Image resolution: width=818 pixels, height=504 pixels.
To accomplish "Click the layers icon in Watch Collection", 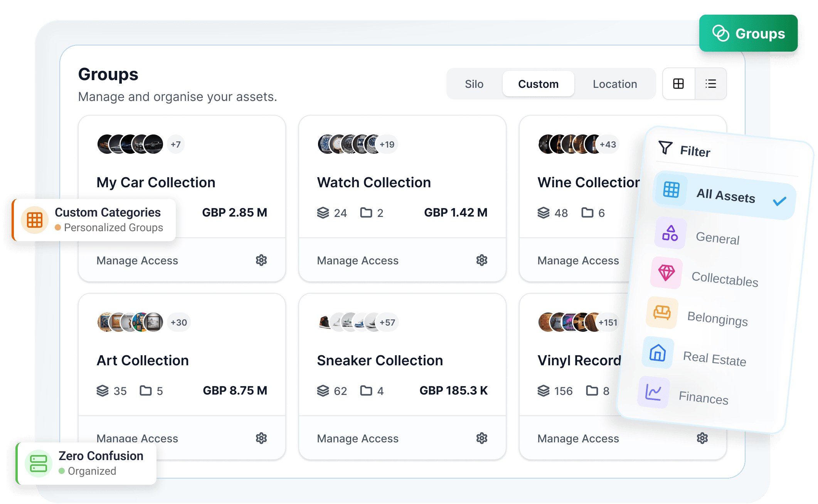I will [x=323, y=213].
